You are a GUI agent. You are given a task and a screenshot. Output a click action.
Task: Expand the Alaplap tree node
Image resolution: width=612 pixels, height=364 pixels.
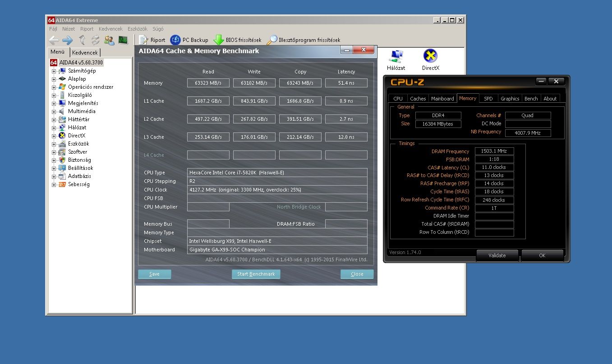[54, 79]
